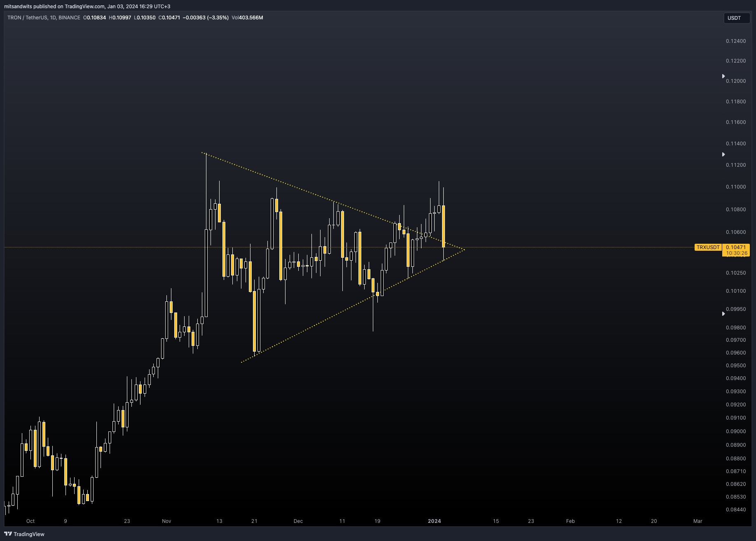Image resolution: width=756 pixels, height=541 pixels.
Task: Click the arrow marker beside 0.09950
Action: click(x=723, y=314)
